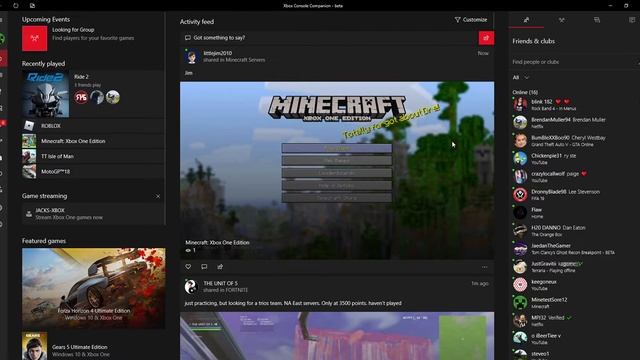Open the Gears 5 Ultimate Edition thumbnail

(x=35, y=346)
